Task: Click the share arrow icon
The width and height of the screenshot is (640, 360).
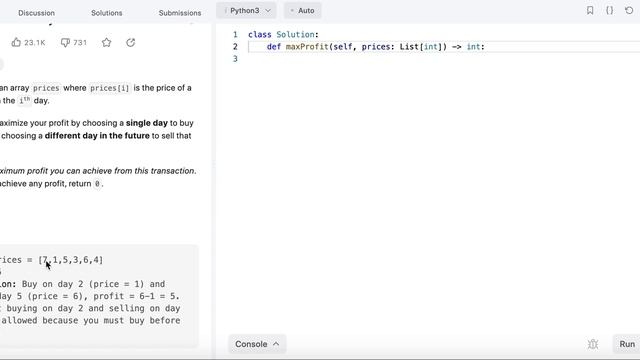Action: [131, 42]
